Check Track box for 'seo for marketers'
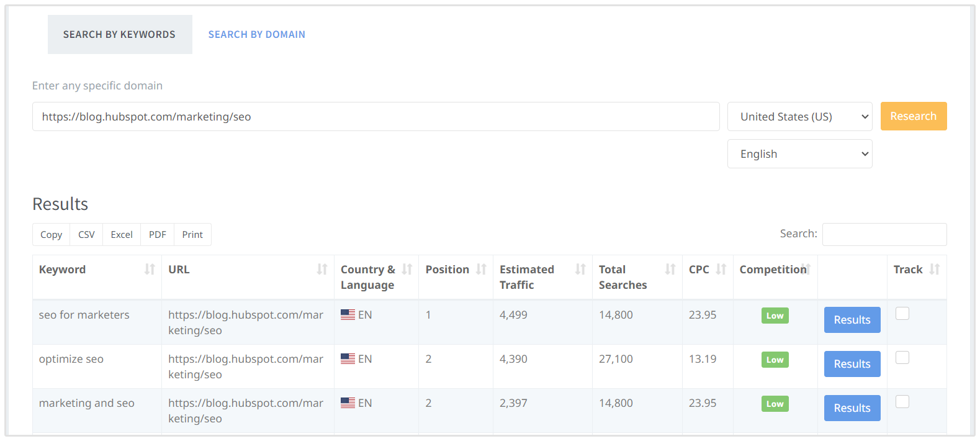 (x=902, y=314)
